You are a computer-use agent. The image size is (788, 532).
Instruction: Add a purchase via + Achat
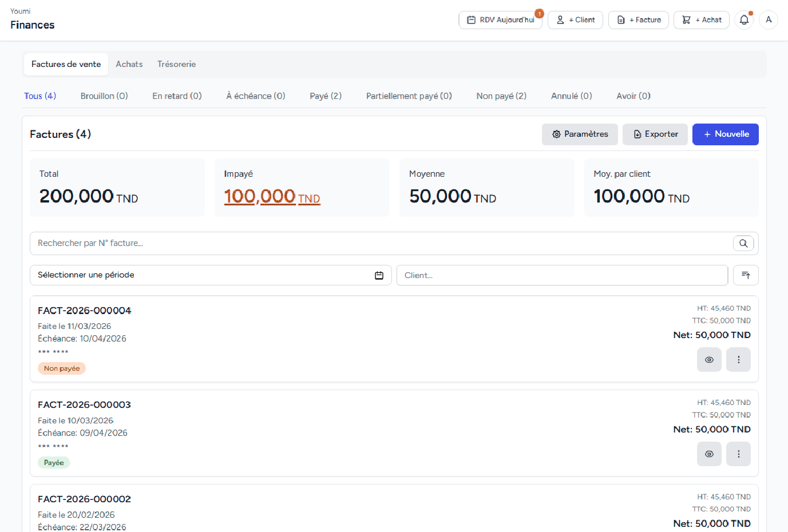click(701, 20)
